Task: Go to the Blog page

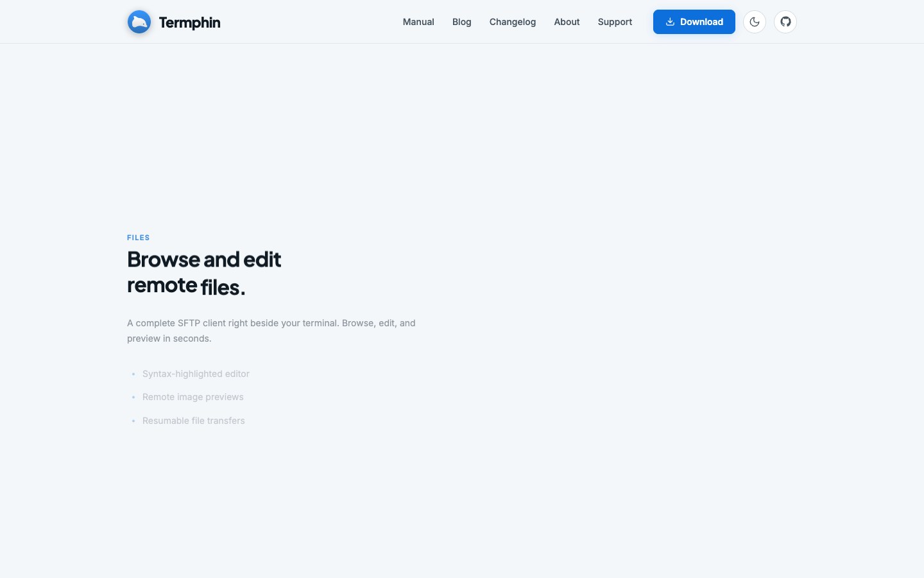Action: tap(462, 22)
